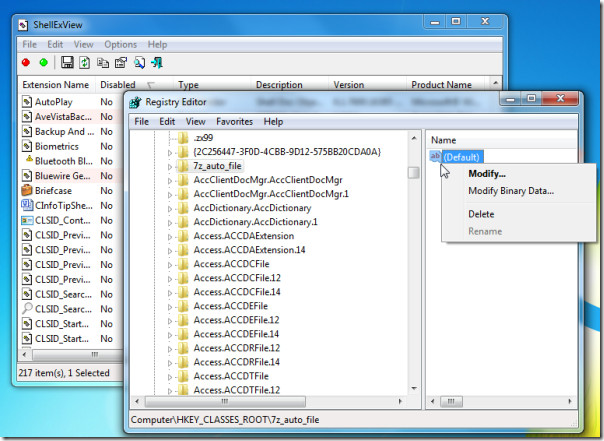This screenshot has width=604, height=441.
Task: Expand AccClientDocMgr.AccClientDocMgr key arrow
Action: (170, 181)
